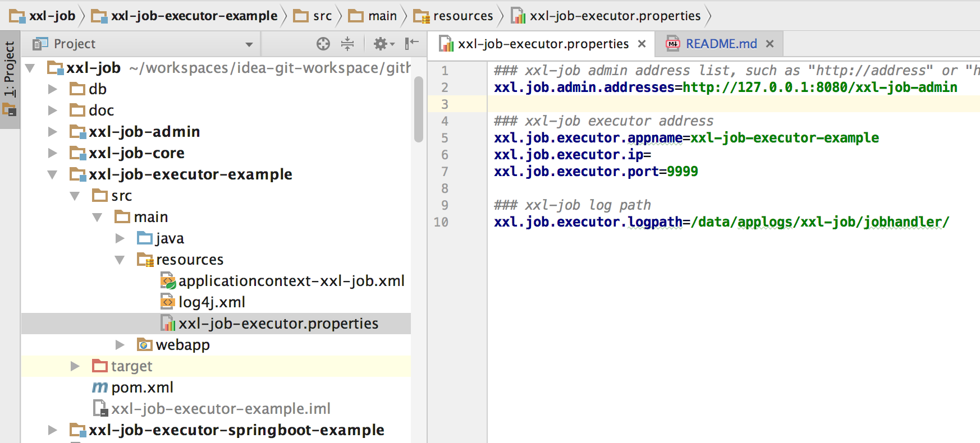Click the xxl.job.admin.addresses property line
This screenshot has height=443, width=980.
coord(725,87)
